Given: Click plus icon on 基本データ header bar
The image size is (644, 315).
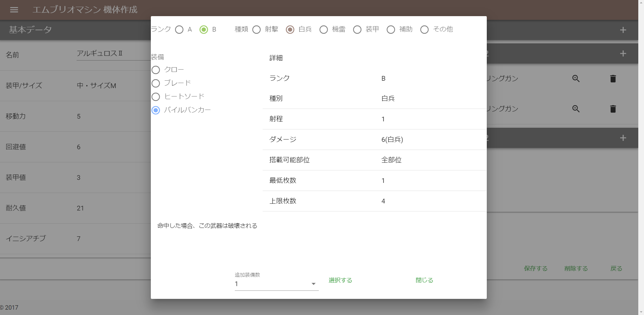Looking at the screenshot, I should (x=623, y=30).
